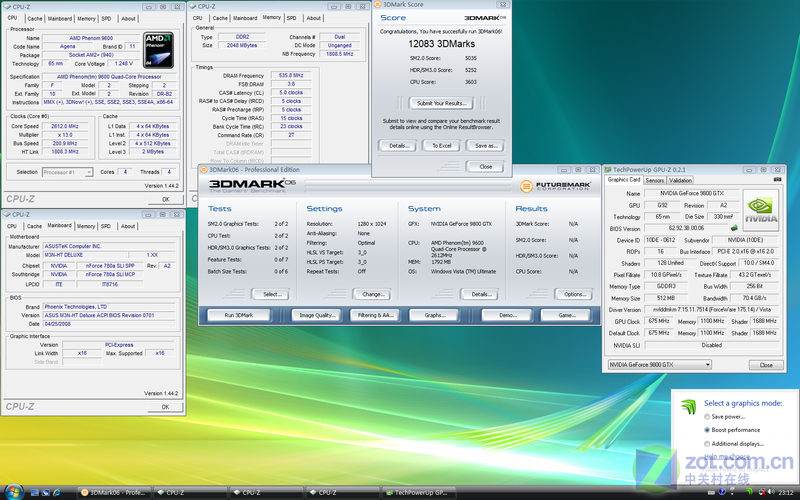800x500 pixels.
Task: Open About tab in top-left CPU-Z window
Action: click(x=128, y=18)
